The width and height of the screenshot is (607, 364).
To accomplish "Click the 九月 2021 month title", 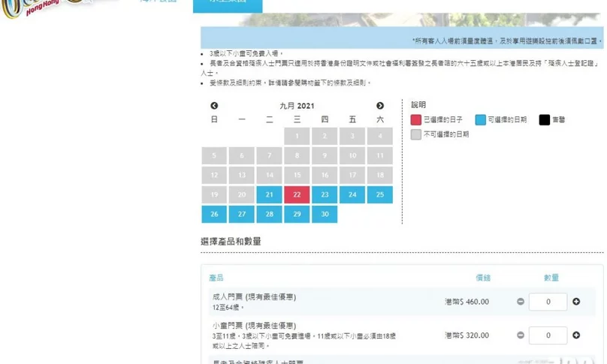I will [x=297, y=106].
